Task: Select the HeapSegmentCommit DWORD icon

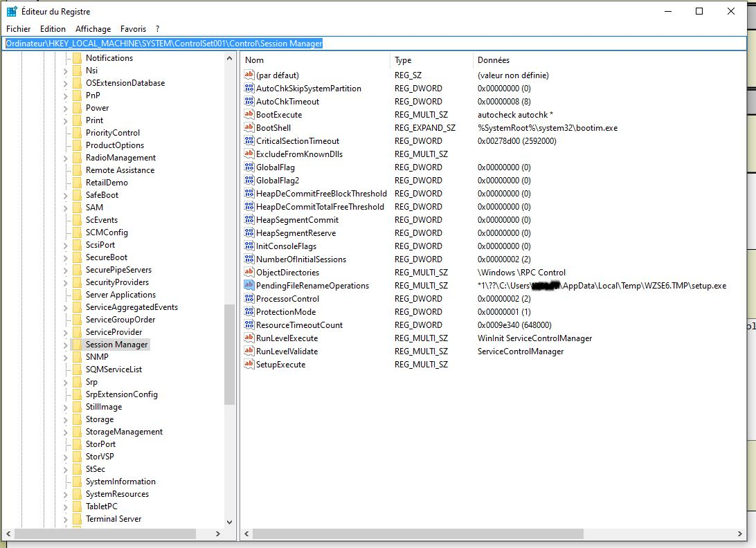Action: [249, 220]
